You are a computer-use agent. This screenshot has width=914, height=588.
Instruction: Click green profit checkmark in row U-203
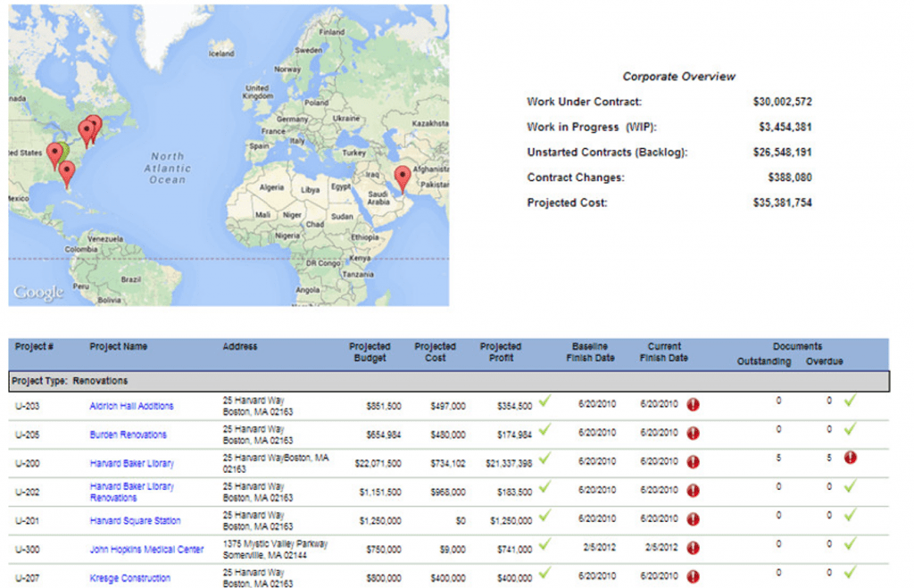point(544,401)
